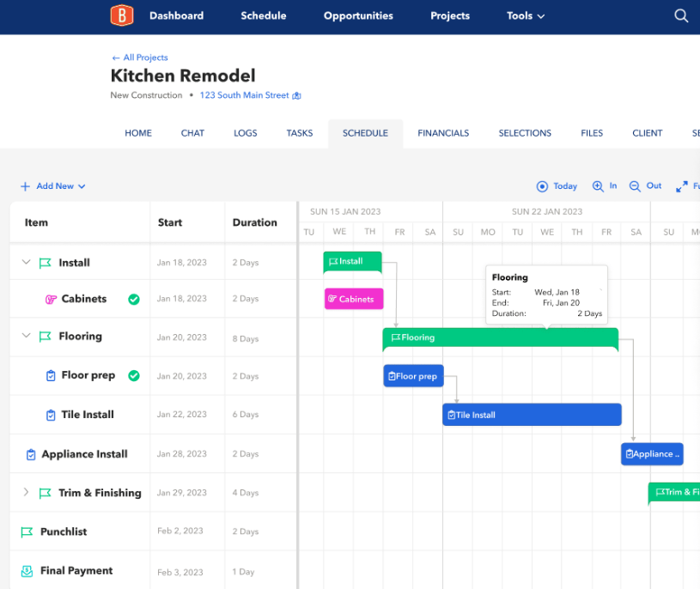Viewport: 700px width, 589px height.
Task: Click the 8 Days duration cell
Action: click(246, 338)
